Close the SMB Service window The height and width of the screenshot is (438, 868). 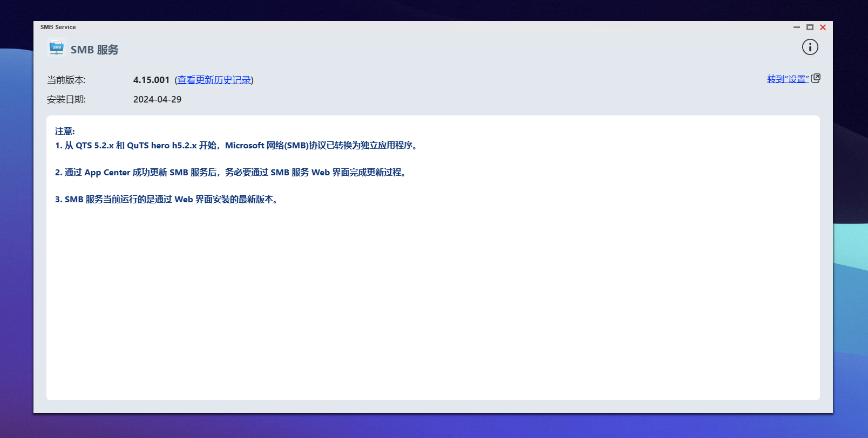click(823, 27)
